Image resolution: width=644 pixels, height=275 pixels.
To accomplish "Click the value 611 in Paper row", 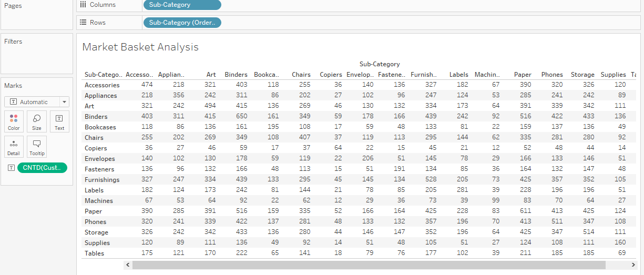I will [526, 211].
